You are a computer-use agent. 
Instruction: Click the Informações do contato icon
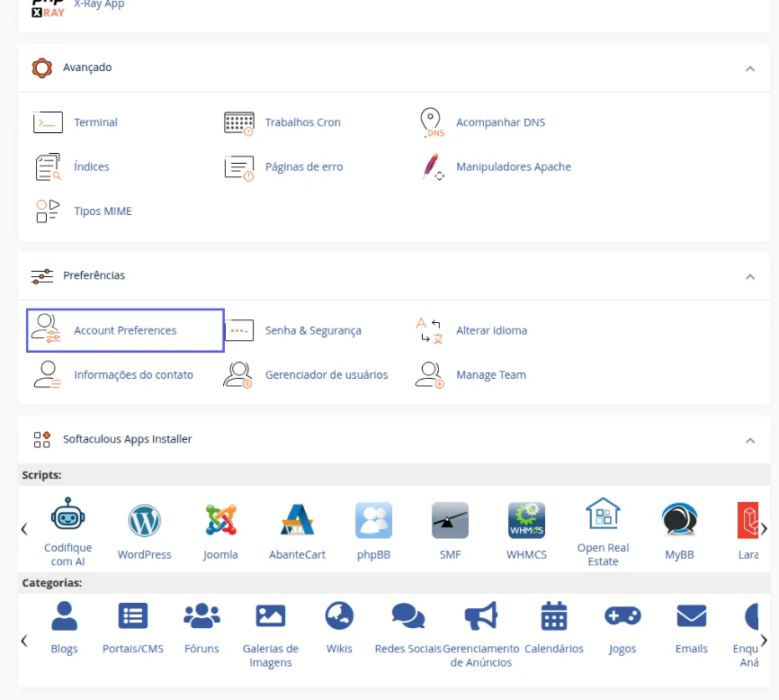point(47,374)
